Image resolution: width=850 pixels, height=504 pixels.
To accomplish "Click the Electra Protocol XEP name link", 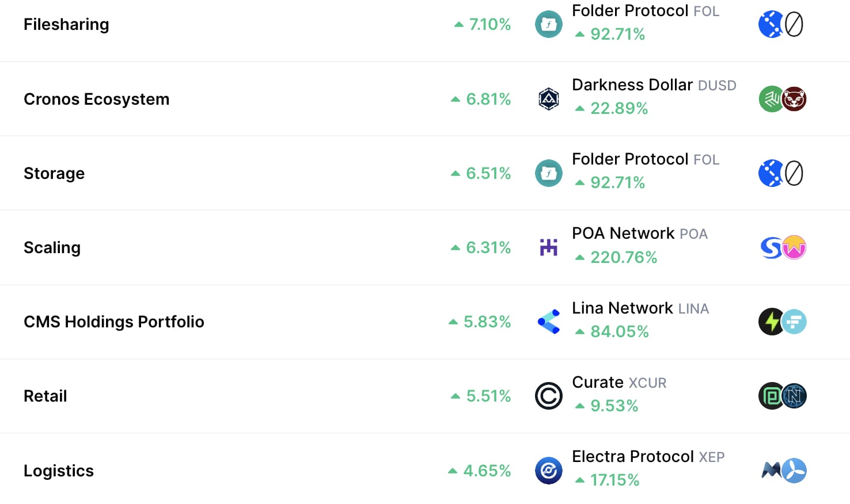I will point(648,456).
